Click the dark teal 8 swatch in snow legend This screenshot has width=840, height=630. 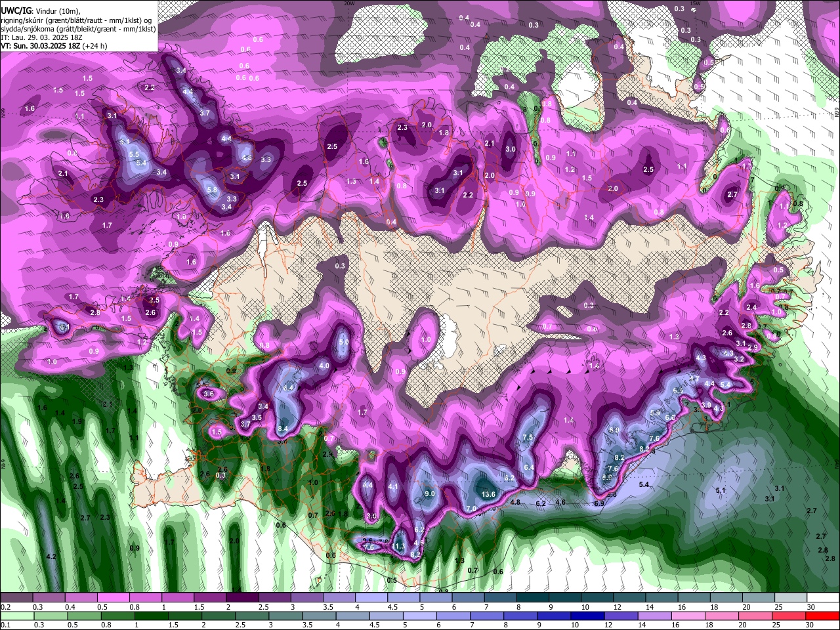[x=533, y=597]
